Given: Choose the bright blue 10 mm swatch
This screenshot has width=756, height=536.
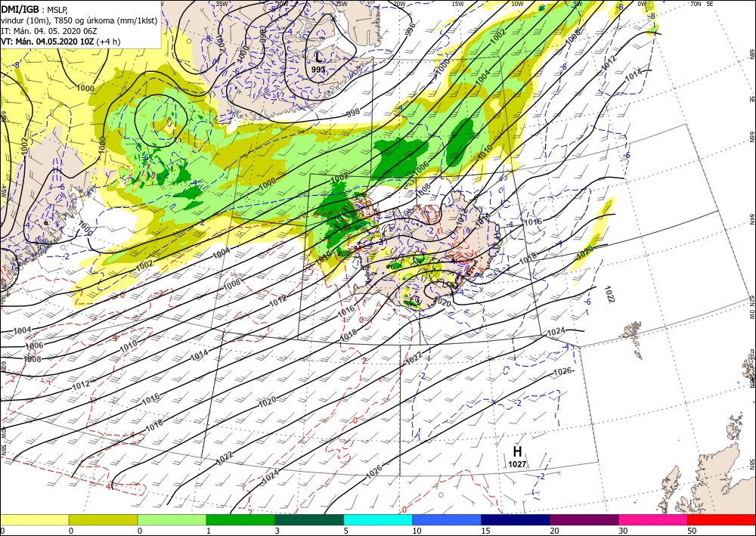Looking at the screenshot, I should click(x=447, y=519).
